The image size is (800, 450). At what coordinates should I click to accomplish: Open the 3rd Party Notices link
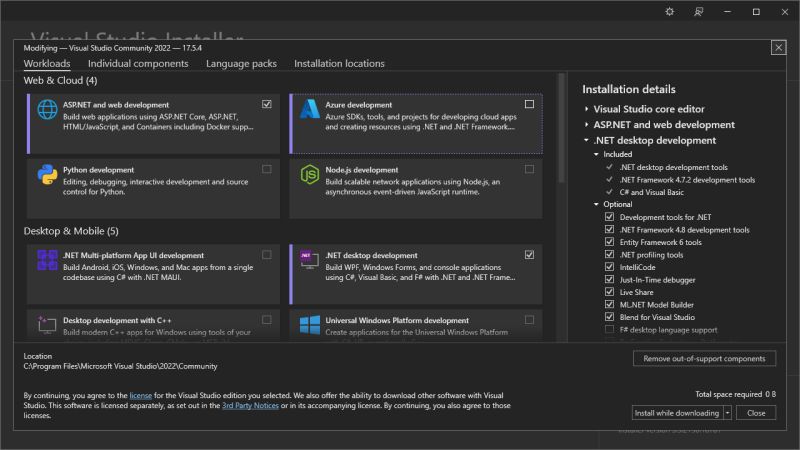[251, 406]
